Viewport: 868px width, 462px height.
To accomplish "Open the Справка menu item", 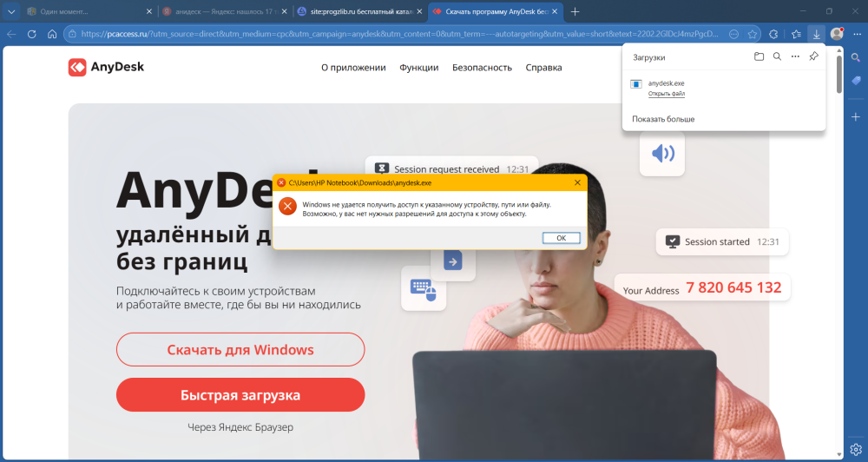I will 543,68.
